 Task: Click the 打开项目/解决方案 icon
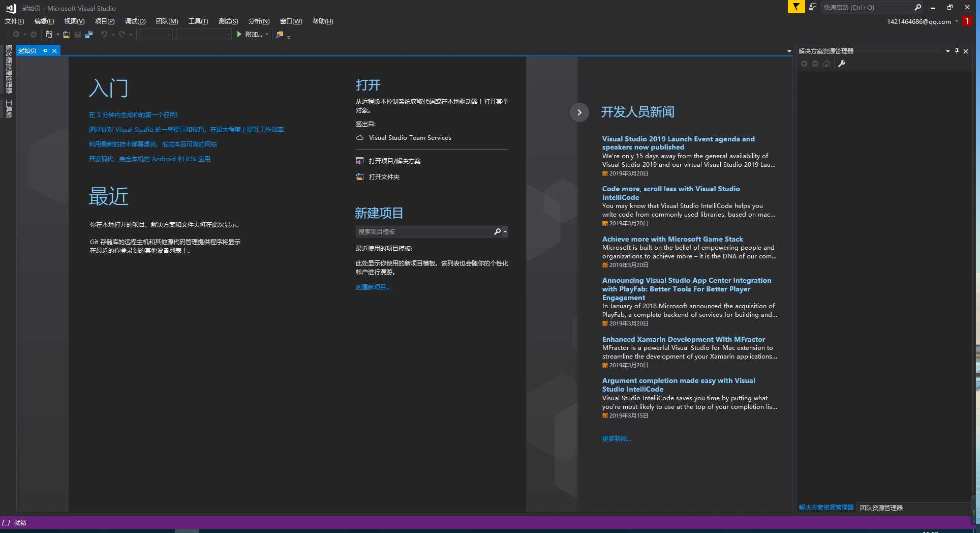[x=360, y=161]
